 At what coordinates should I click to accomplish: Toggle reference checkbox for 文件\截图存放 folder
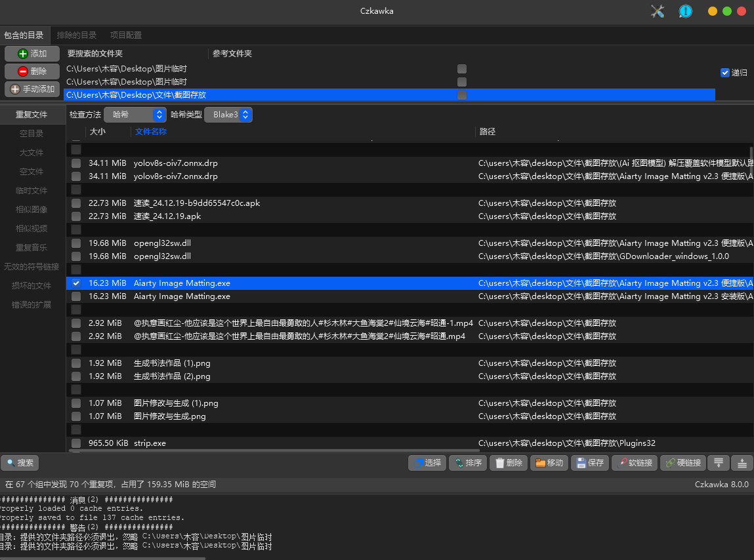coord(462,95)
